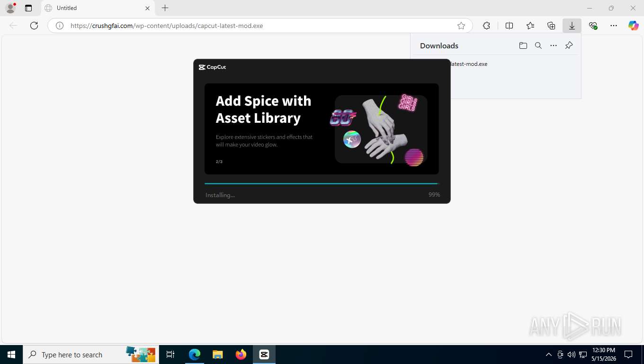Go back with the back arrow
644x364 pixels.
13,26
